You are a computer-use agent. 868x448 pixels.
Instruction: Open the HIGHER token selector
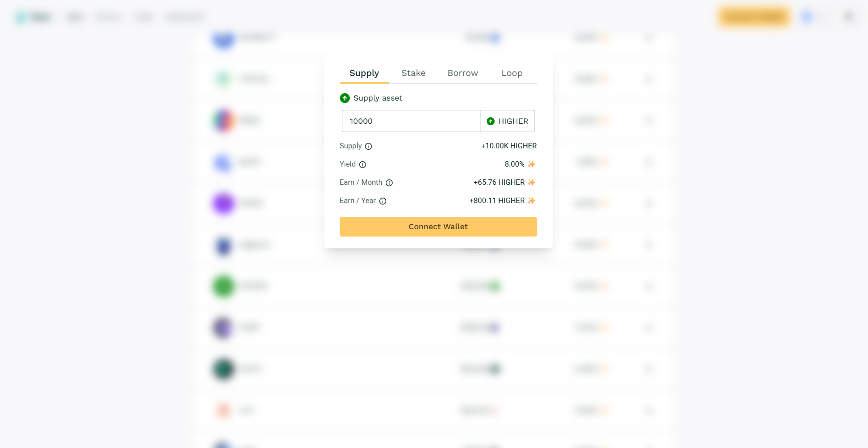click(507, 121)
